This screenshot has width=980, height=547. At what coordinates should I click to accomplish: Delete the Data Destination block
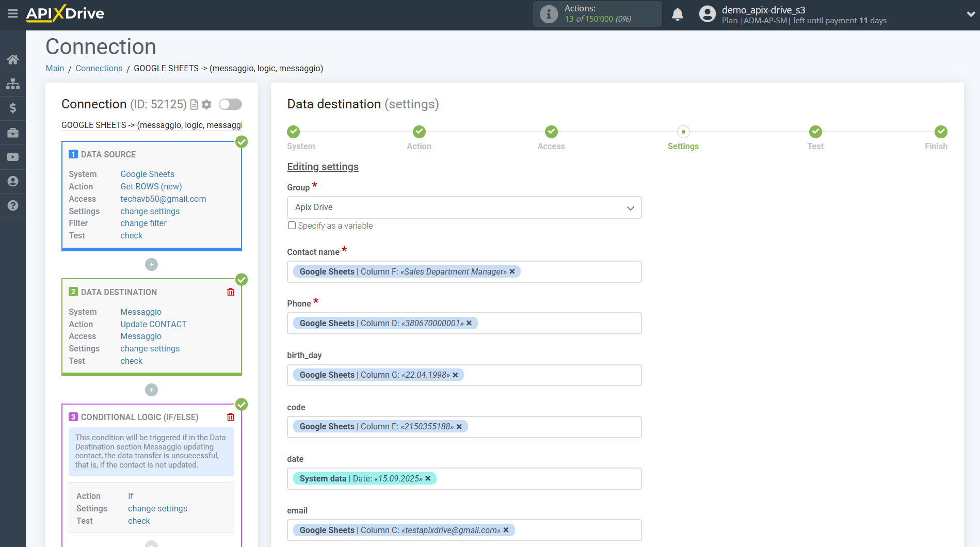click(x=231, y=292)
